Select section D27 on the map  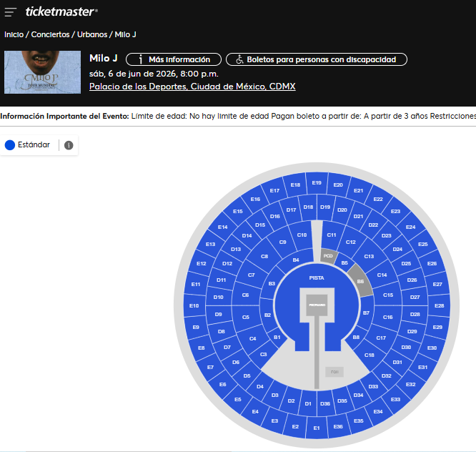(x=415, y=297)
